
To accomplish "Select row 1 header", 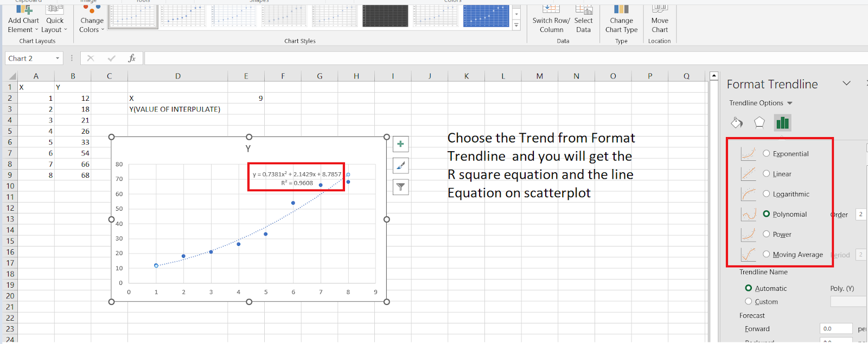I will point(9,87).
